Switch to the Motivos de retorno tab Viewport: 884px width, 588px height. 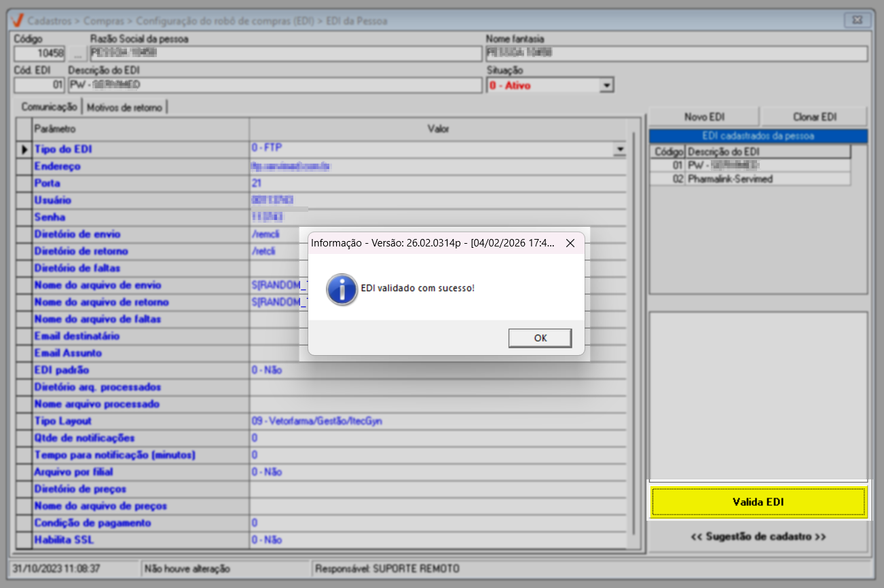124,107
